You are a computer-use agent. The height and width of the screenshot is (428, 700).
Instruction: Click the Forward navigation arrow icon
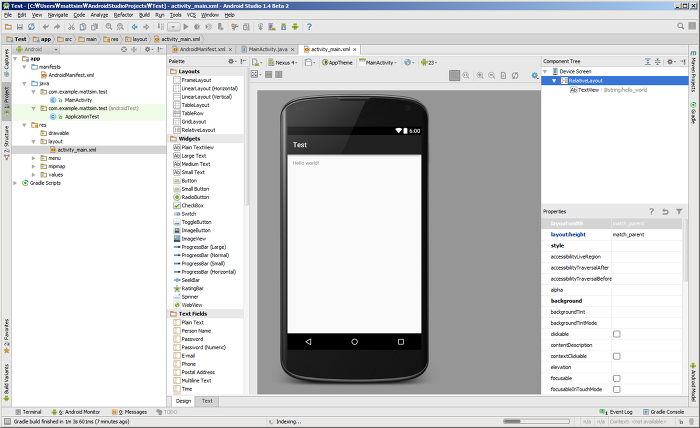pos(146,27)
